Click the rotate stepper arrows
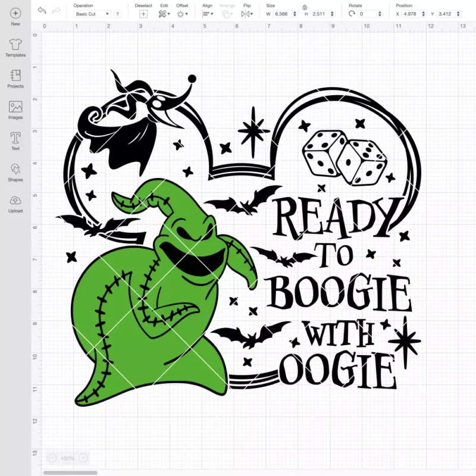The width and height of the screenshot is (476, 476). click(380, 14)
